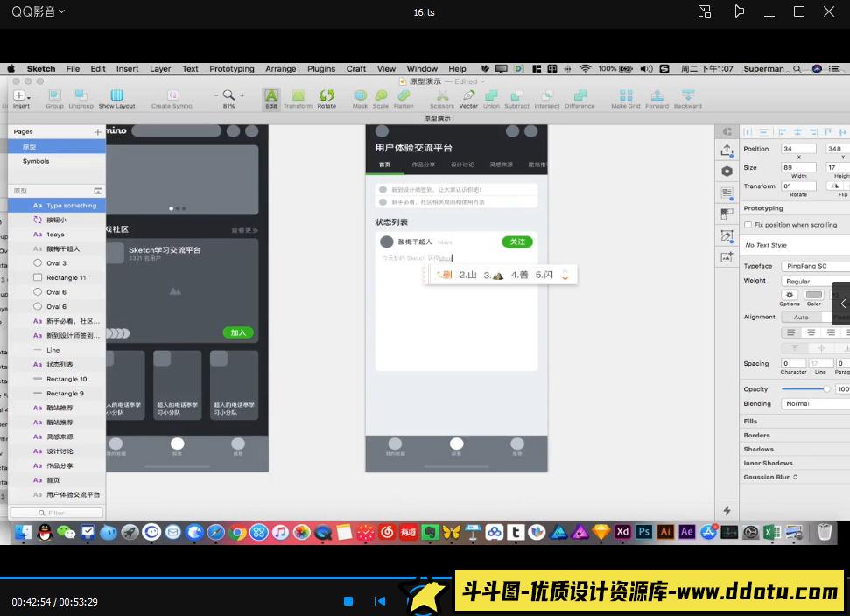Open the Trash in the Dock

pyautogui.click(x=824, y=532)
